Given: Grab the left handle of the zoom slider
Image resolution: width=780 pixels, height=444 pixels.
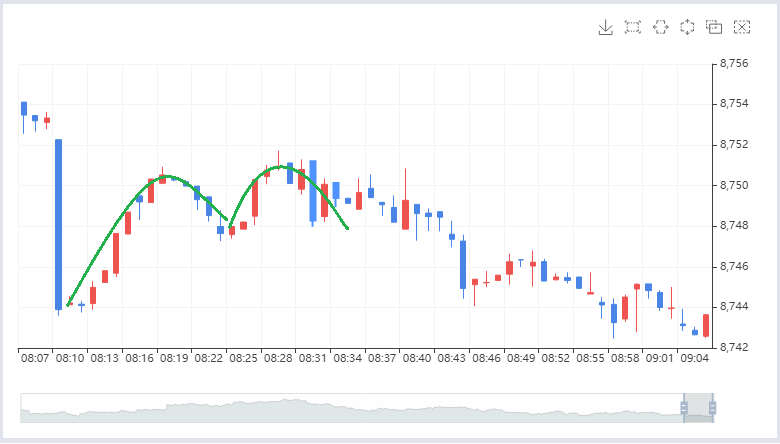Looking at the screenshot, I should 684,408.
